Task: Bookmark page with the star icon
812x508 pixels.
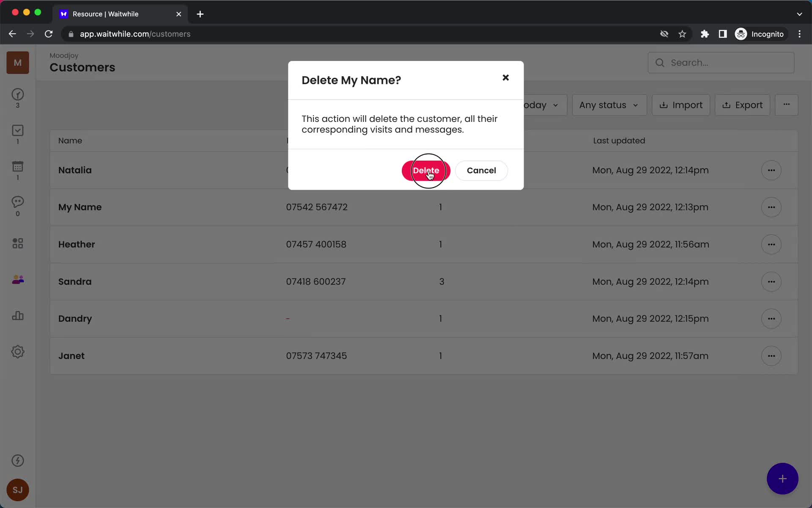Action: pos(682,34)
